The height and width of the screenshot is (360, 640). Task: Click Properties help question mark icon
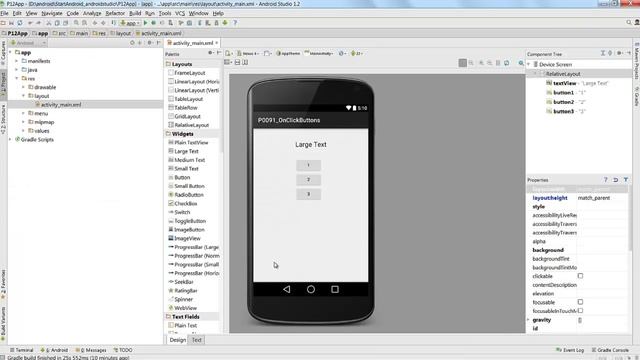point(606,180)
